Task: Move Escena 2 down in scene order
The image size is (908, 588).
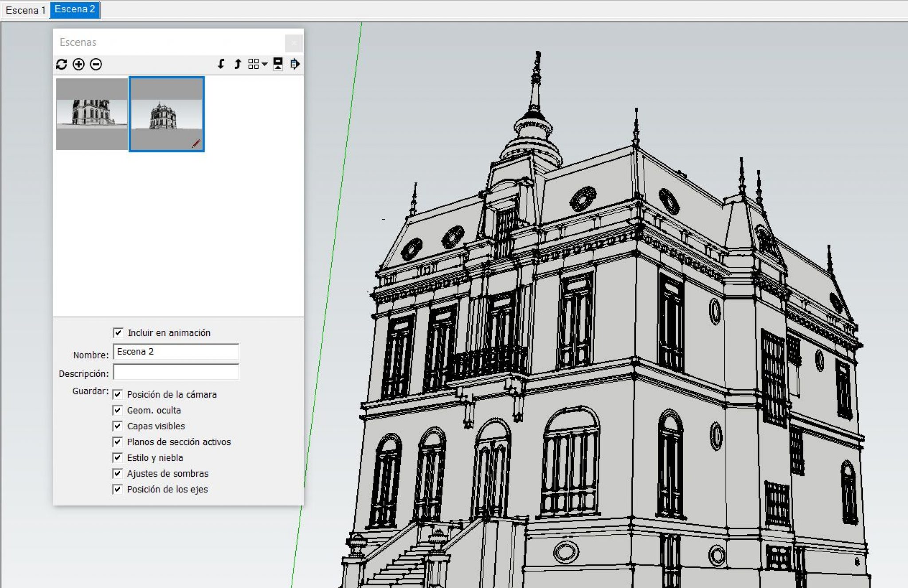Action: [222, 65]
